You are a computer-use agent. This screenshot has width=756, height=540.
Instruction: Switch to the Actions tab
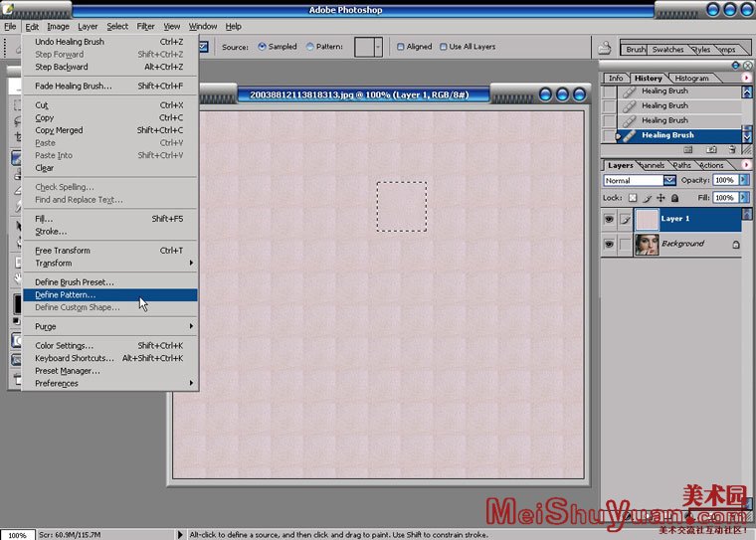711,165
